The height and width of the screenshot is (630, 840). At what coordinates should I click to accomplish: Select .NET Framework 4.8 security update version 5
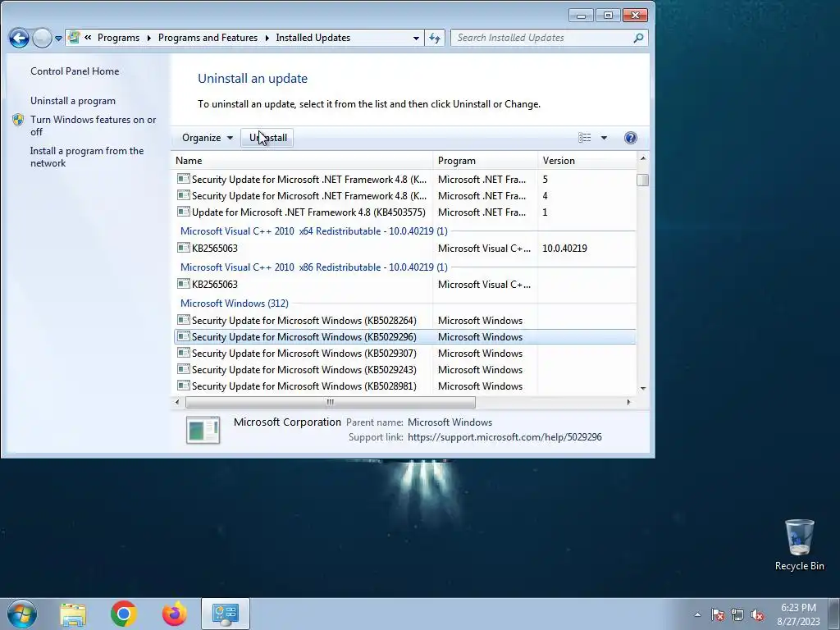[405, 180]
